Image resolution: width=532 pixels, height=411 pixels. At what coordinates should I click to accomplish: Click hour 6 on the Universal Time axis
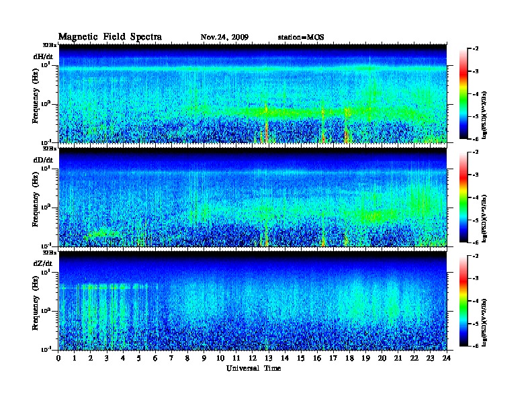click(x=155, y=358)
